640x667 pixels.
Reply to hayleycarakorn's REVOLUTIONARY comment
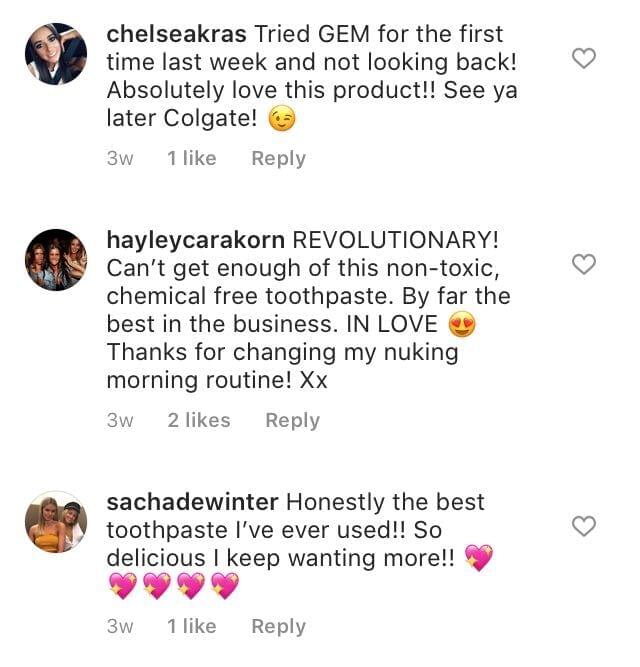coord(292,420)
